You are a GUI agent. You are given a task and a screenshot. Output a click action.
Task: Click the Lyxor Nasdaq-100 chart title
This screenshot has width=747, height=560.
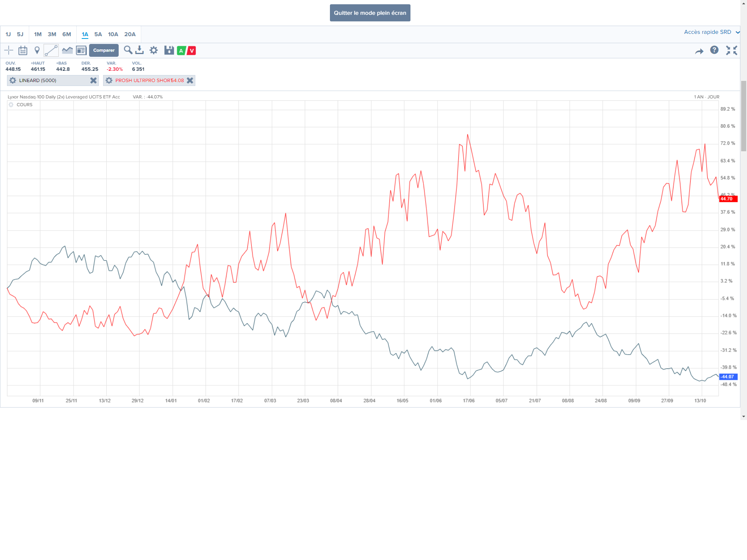pos(64,97)
